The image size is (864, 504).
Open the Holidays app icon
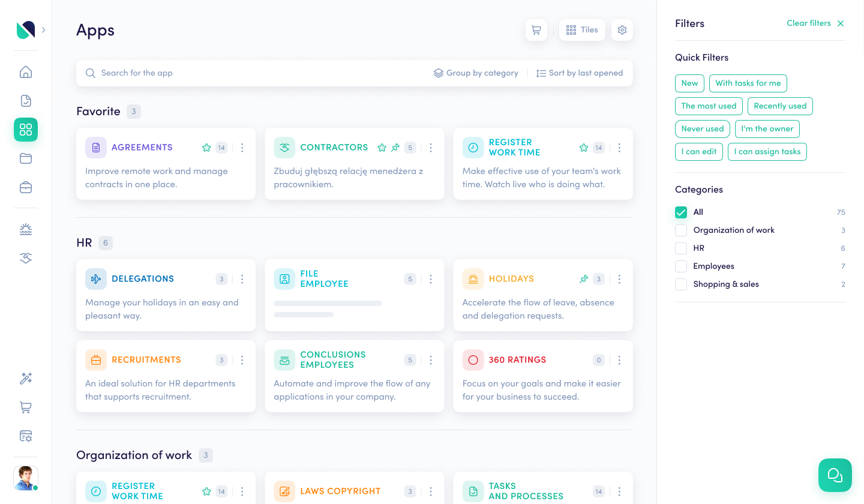pos(473,279)
